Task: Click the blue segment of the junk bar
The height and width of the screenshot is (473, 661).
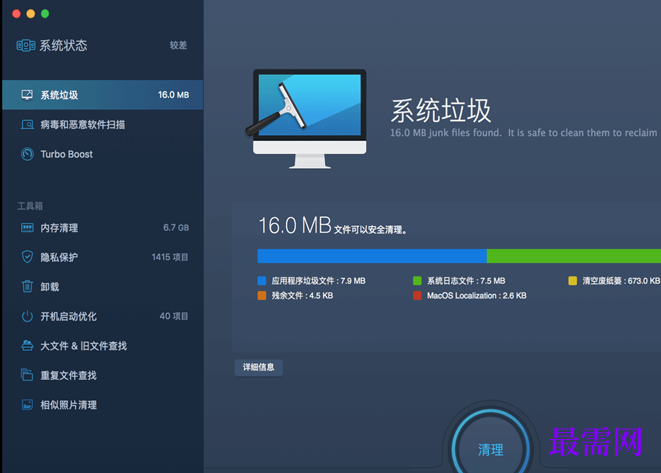Action: [372, 256]
